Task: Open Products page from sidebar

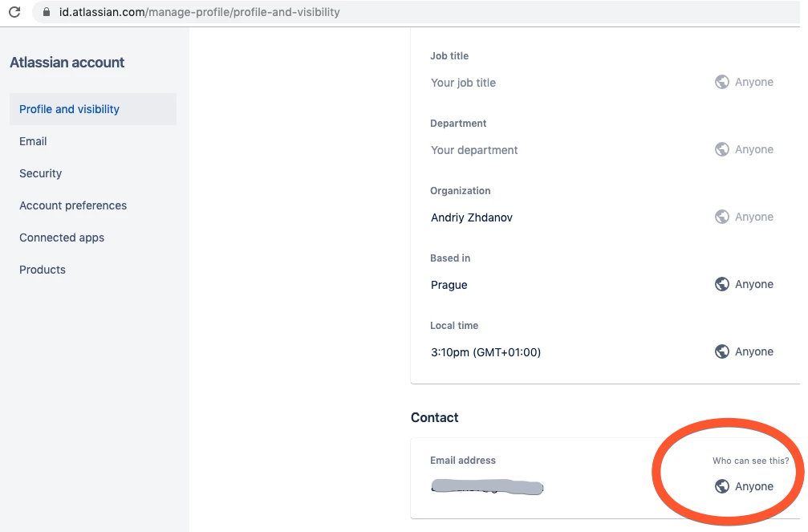Action: click(x=43, y=270)
